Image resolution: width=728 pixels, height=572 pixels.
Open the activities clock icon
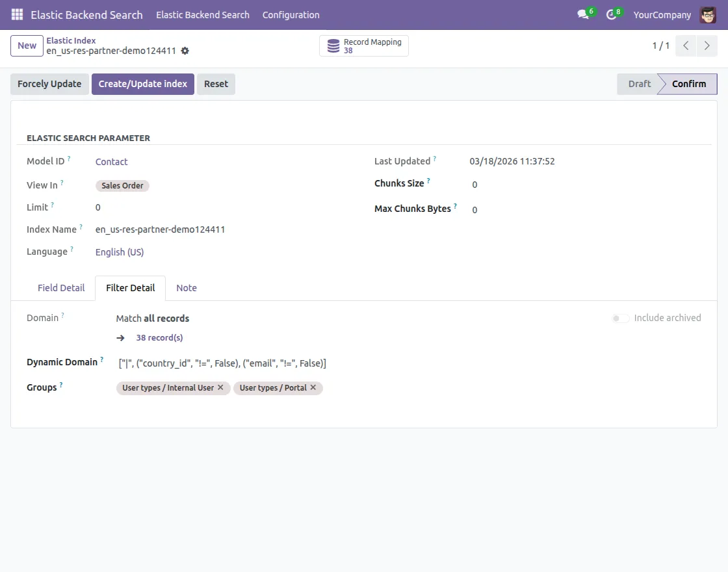pyautogui.click(x=611, y=14)
